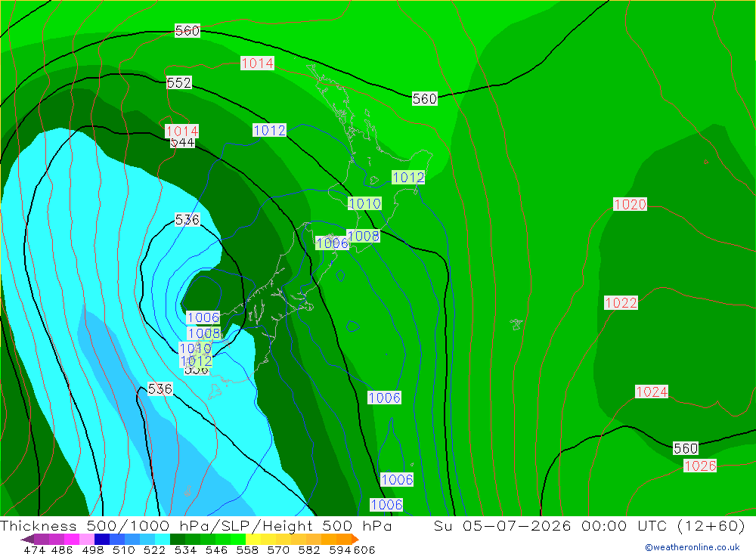Image resolution: width=756 pixels, height=554 pixels.
Task: Click the black 552 height contour label
Action: [x=179, y=82]
